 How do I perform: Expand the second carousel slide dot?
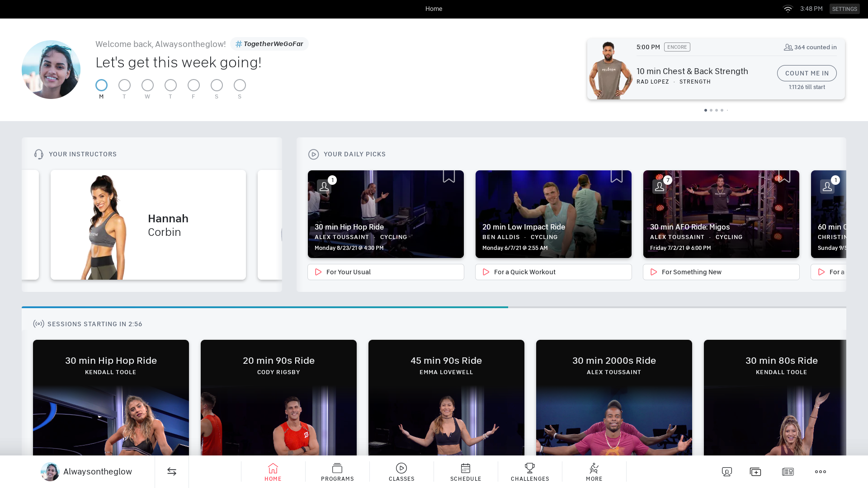(x=711, y=110)
